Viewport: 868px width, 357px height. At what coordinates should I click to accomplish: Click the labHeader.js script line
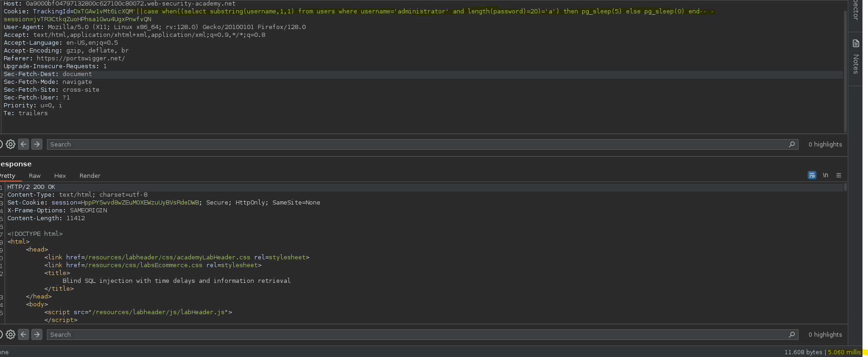(x=138, y=312)
